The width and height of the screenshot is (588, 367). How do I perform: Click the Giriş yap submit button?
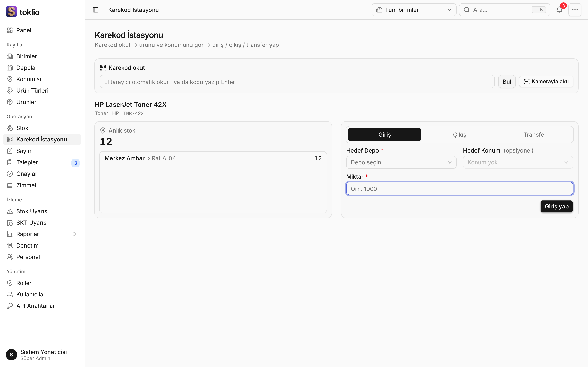click(x=556, y=206)
